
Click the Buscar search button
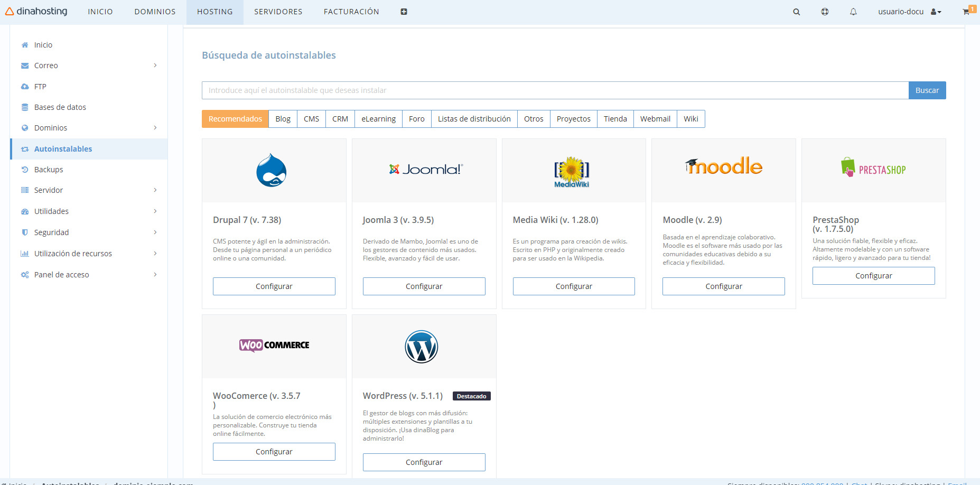coord(927,90)
